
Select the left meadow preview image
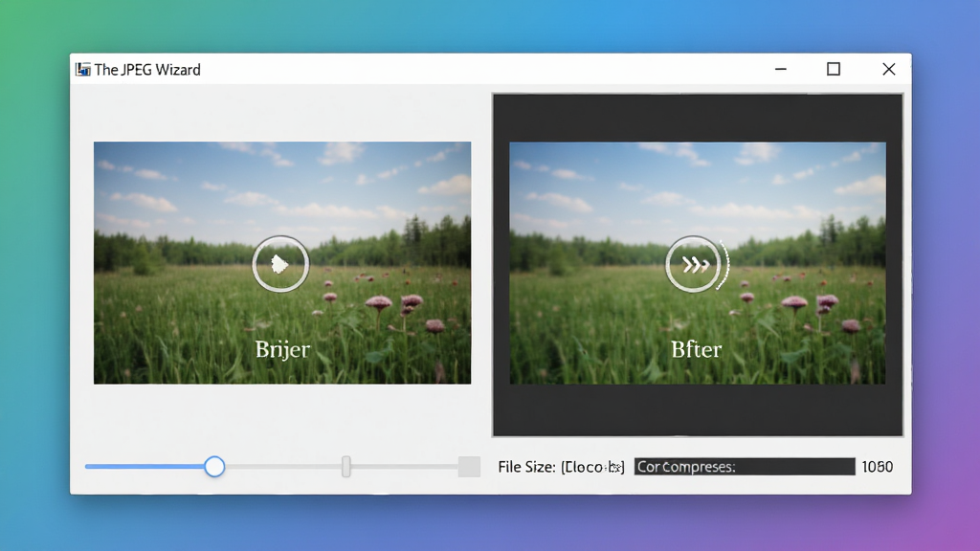tap(282, 263)
